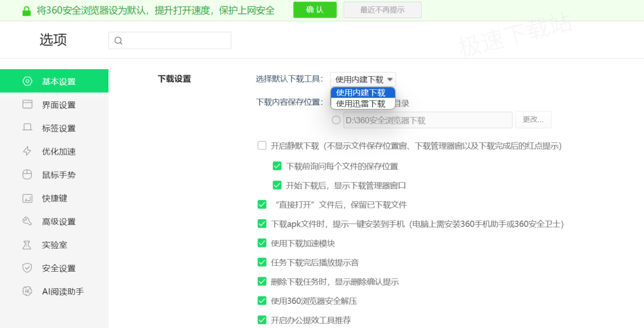Enable 开启静默下载 checkbox
Image resolution: width=644 pixels, height=328 pixels.
coord(262,145)
